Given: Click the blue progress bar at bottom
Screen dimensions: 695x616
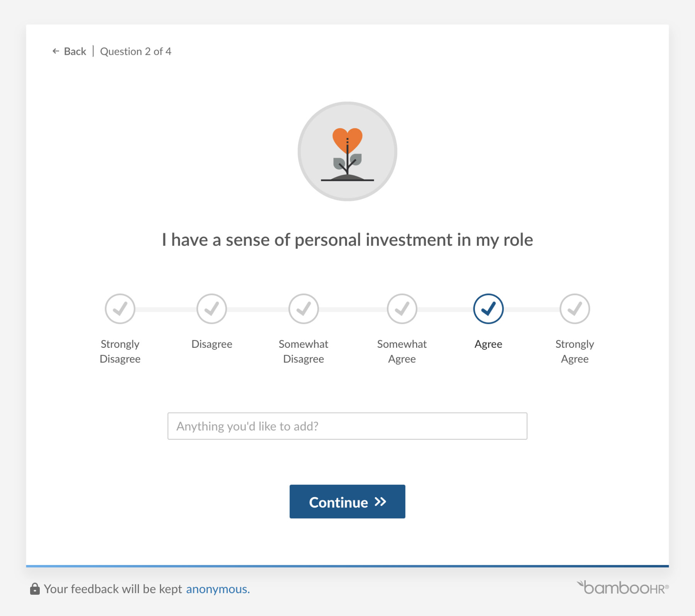Looking at the screenshot, I should click(347, 566).
